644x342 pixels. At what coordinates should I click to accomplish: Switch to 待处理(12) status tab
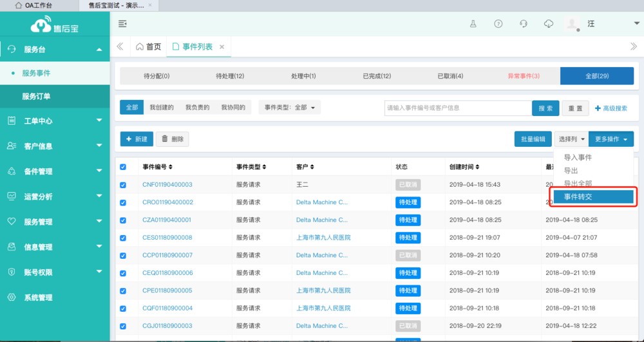pyautogui.click(x=231, y=76)
